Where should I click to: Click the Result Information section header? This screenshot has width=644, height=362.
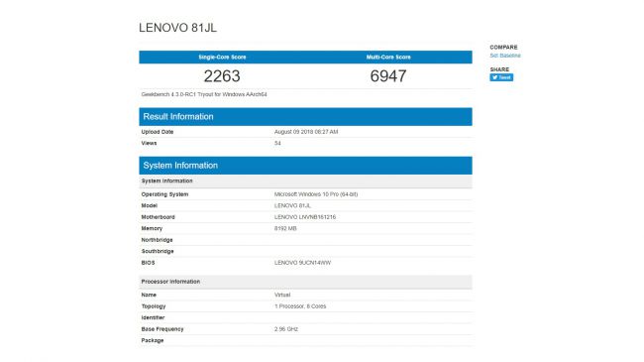(305, 116)
